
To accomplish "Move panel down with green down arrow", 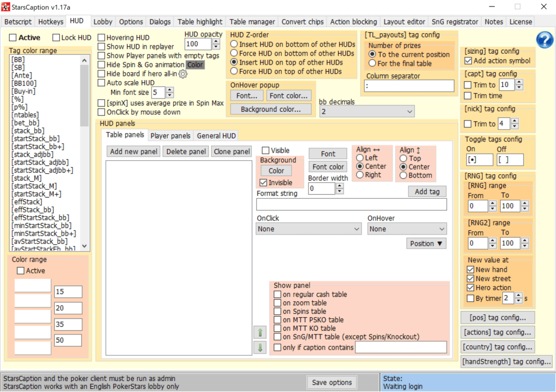I will pos(260,347).
